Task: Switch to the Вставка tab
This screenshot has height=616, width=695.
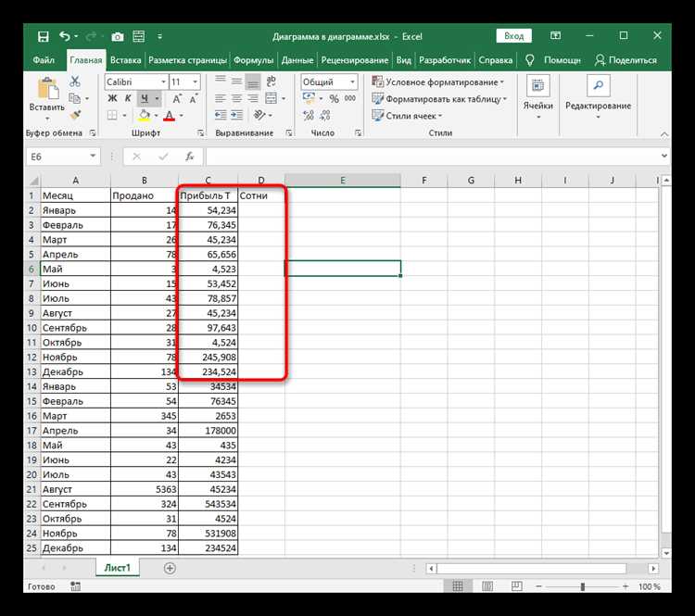Action: click(x=125, y=60)
